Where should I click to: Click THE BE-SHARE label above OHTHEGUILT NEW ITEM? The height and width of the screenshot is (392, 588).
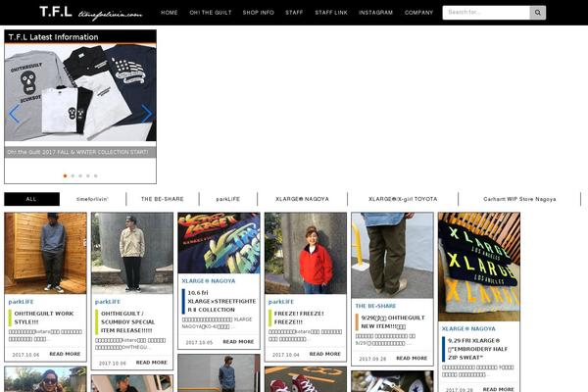(375, 306)
